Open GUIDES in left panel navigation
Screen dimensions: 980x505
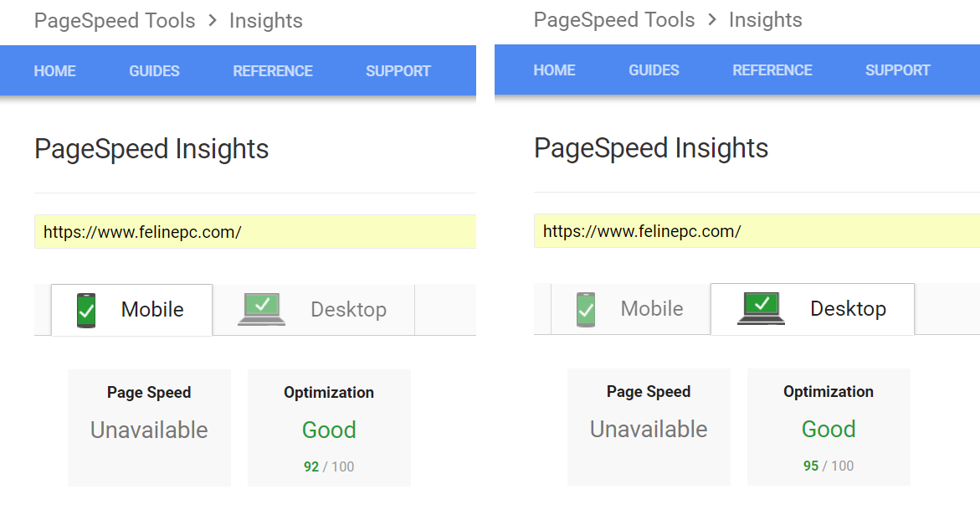click(154, 71)
